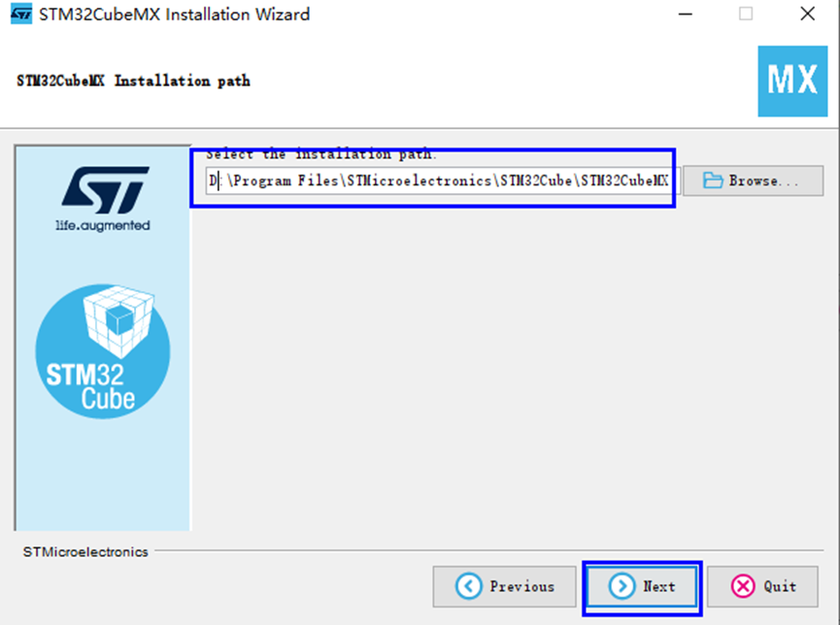Image resolution: width=840 pixels, height=625 pixels.
Task: Click the blue MX logo
Action: tap(792, 81)
